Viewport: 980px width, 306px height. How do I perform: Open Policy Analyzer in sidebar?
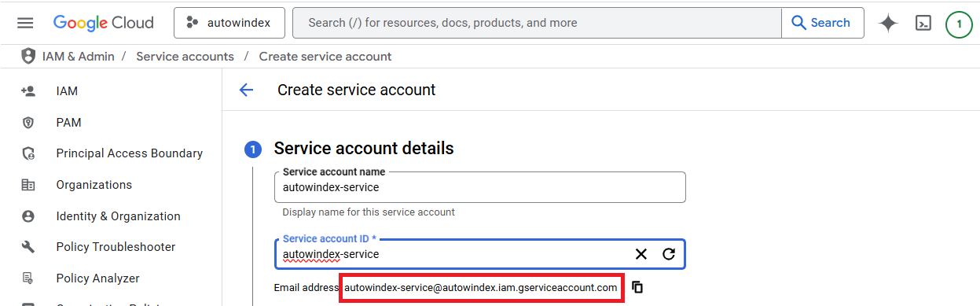pyautogui.click(x=98, y=278)
